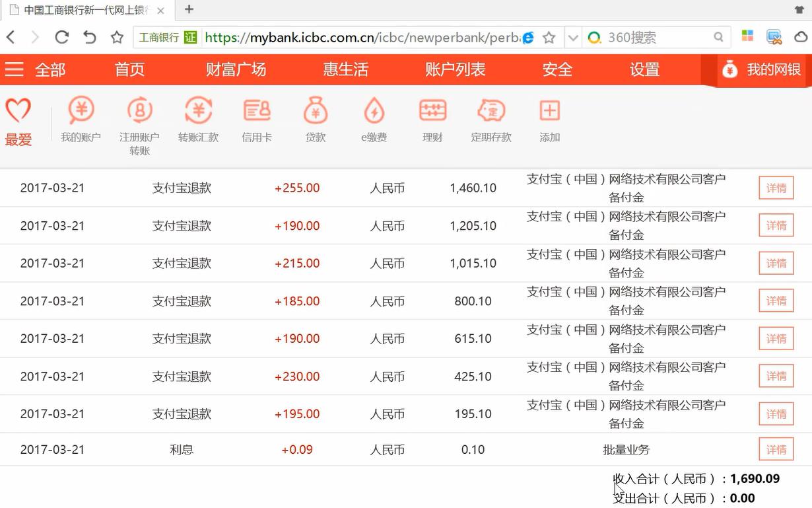Click the URL address field
The width and height of the screenshot is (812, 508).
[362, 38]
